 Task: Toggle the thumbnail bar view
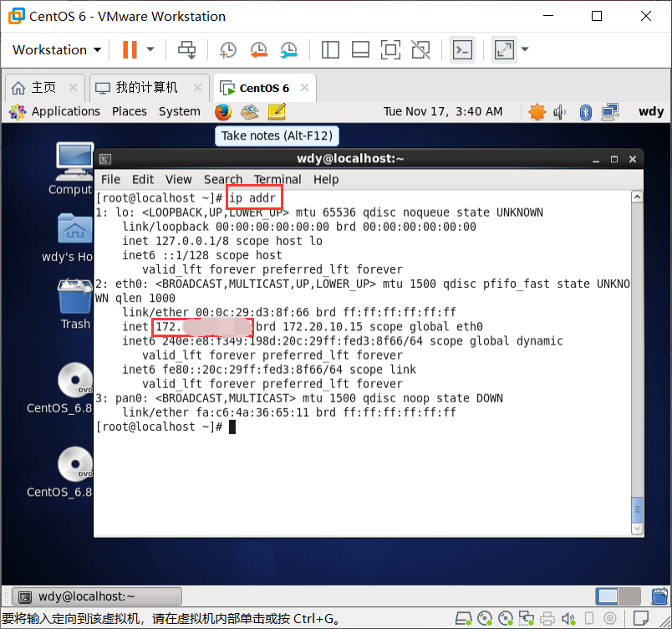tap(360, 49)
